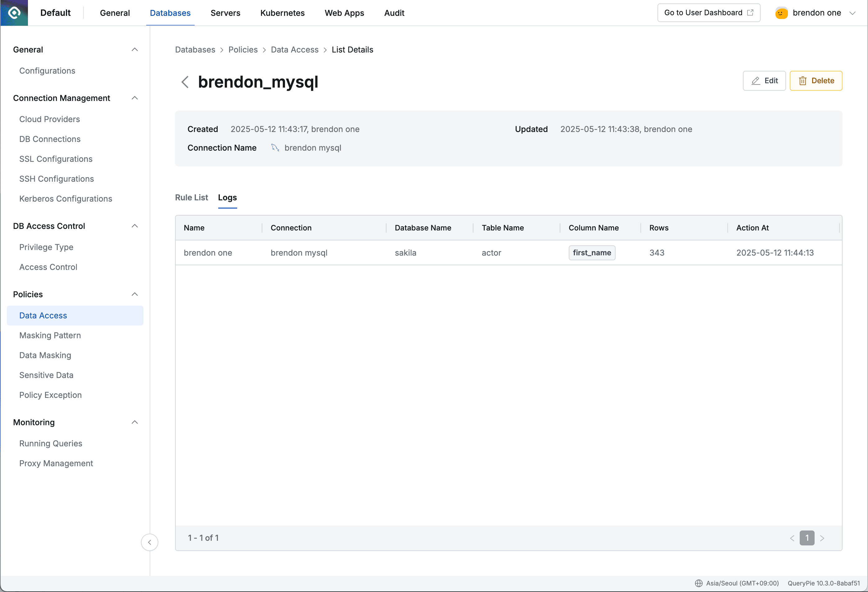Navigate to Servers in top navigation

[225, 13]
